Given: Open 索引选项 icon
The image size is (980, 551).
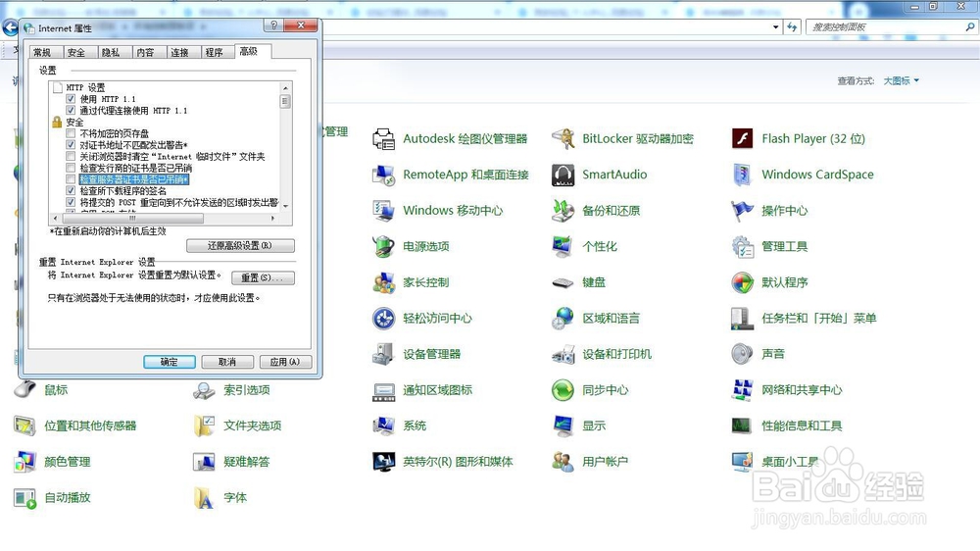Looking at the screenshot, I should point(205,390).
